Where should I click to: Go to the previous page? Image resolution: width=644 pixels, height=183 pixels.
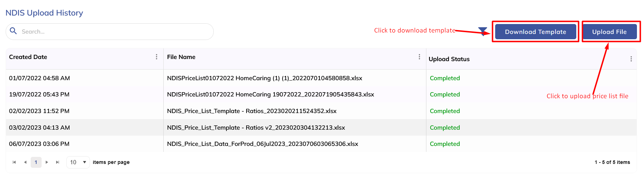25,162
